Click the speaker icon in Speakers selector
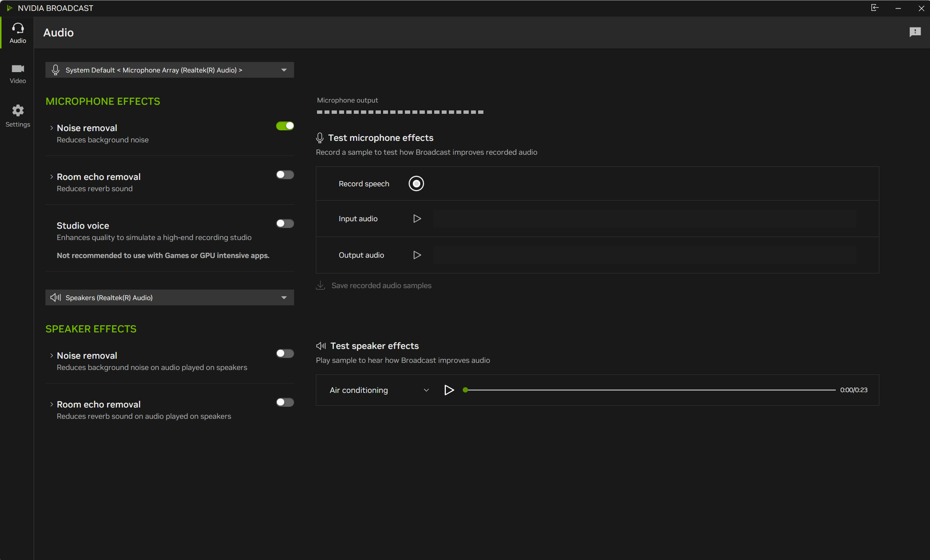 pyautogui.click(x=56, y=297)
